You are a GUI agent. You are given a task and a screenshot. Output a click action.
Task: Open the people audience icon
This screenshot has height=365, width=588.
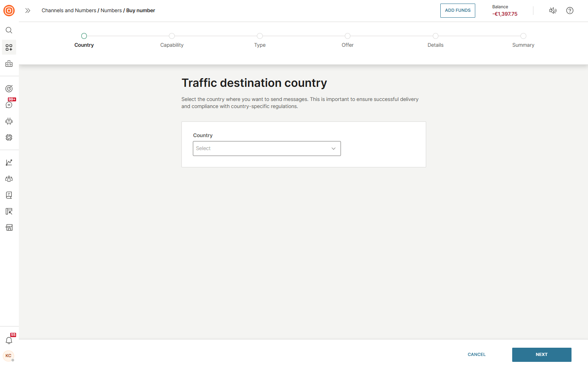pyautogui.click(x=9, y=179)
